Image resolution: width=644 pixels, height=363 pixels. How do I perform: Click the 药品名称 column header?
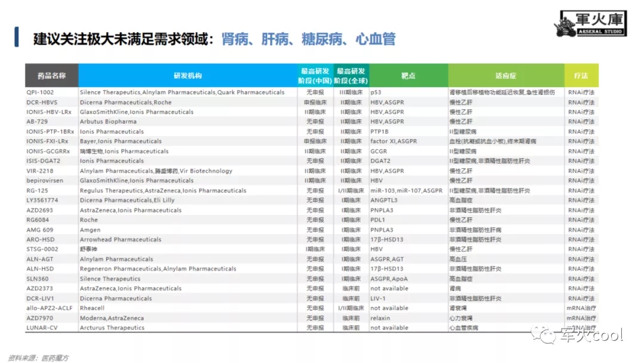click(52, 76)
